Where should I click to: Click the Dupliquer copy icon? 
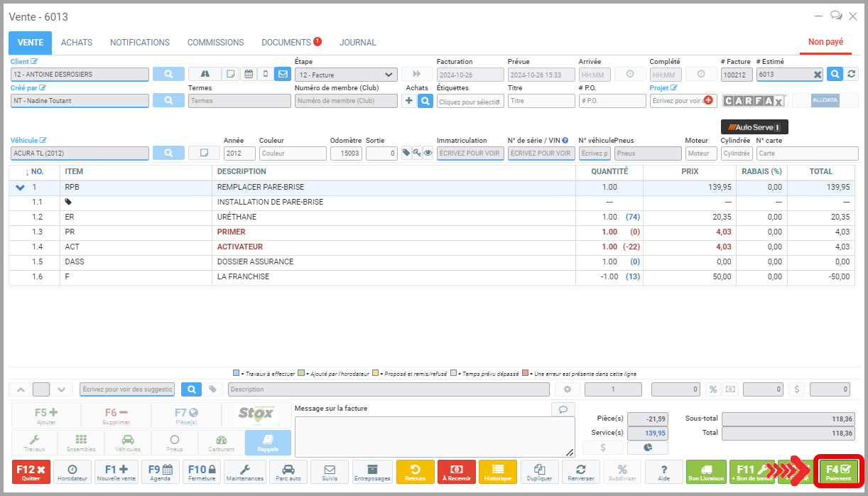[539, 472]
